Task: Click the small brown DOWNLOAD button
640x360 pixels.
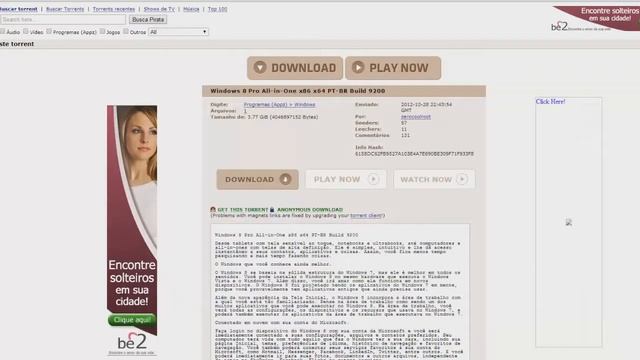Action: tap(258, 179)
